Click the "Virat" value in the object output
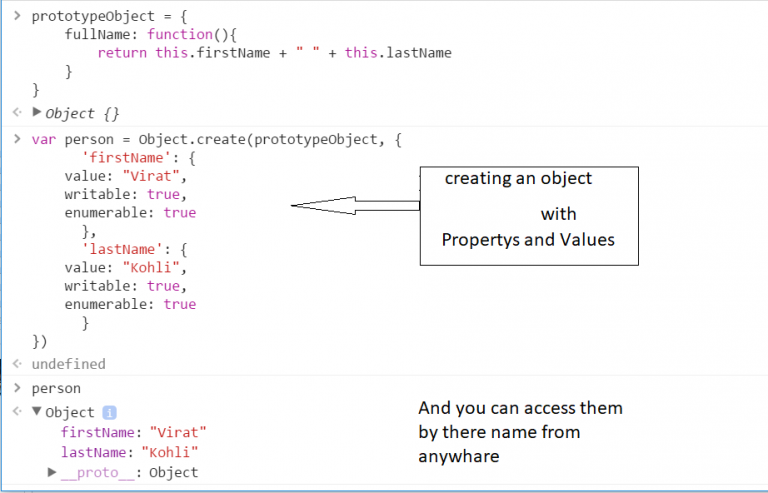 tap(177, 432)
